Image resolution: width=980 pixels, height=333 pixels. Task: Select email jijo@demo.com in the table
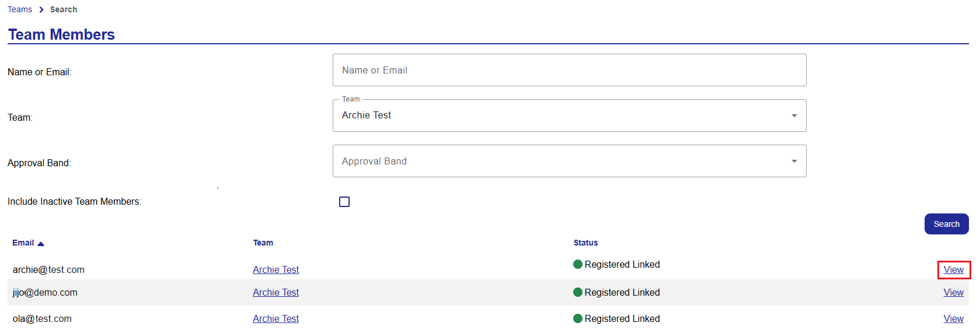(45, 292)
